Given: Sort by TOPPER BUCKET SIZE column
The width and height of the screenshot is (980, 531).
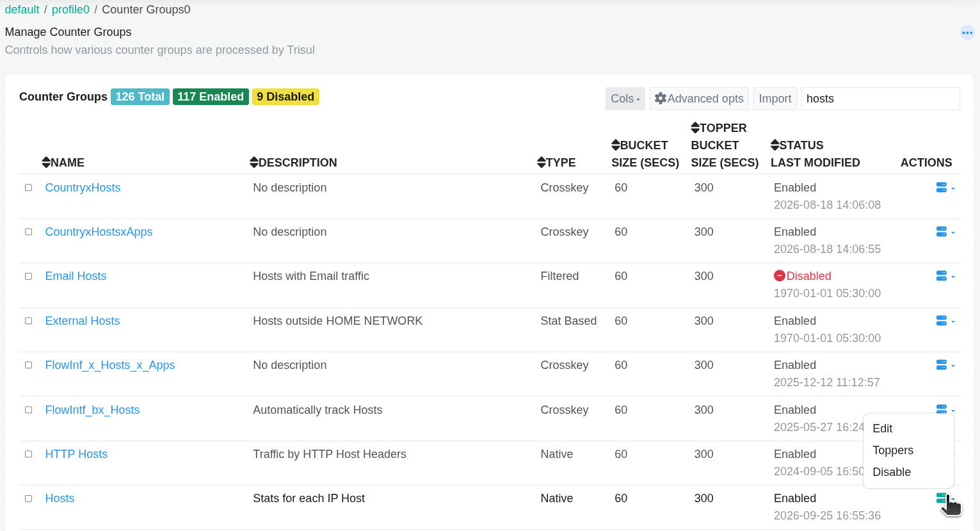Looking at the screenshot, I should (725, 145).
